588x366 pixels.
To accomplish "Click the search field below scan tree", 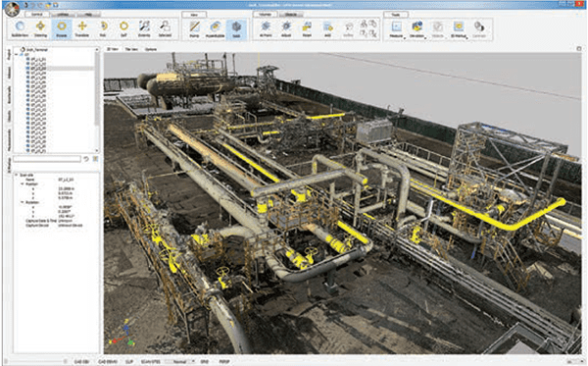I will pos(47,159).
